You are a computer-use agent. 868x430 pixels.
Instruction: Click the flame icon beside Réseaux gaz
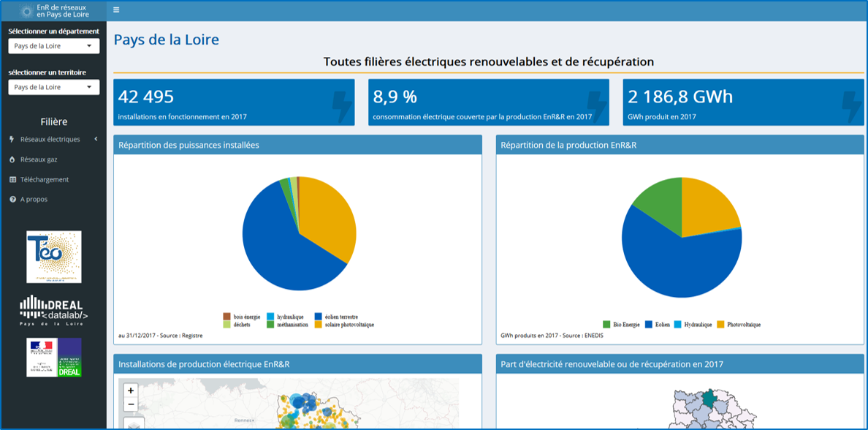(12, 159)
